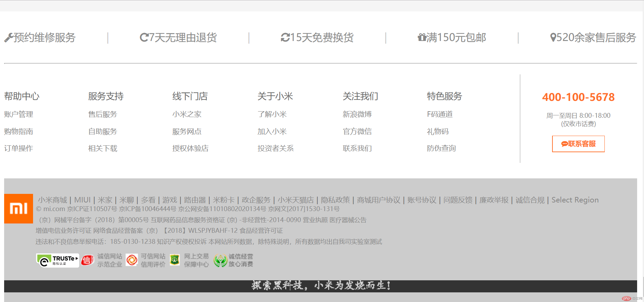Open 加入小米 link
The image size is (644, 302).
click(x=272, y=132)
